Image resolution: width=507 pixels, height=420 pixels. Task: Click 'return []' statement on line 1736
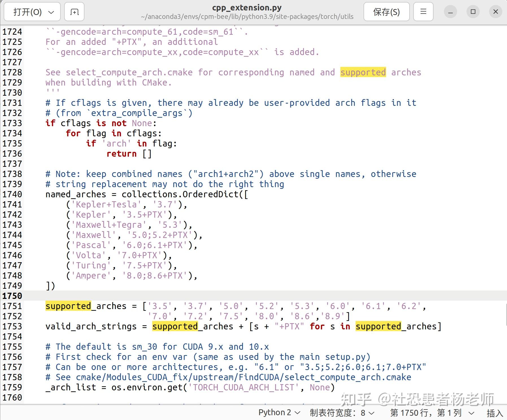[x=129, y=154]
